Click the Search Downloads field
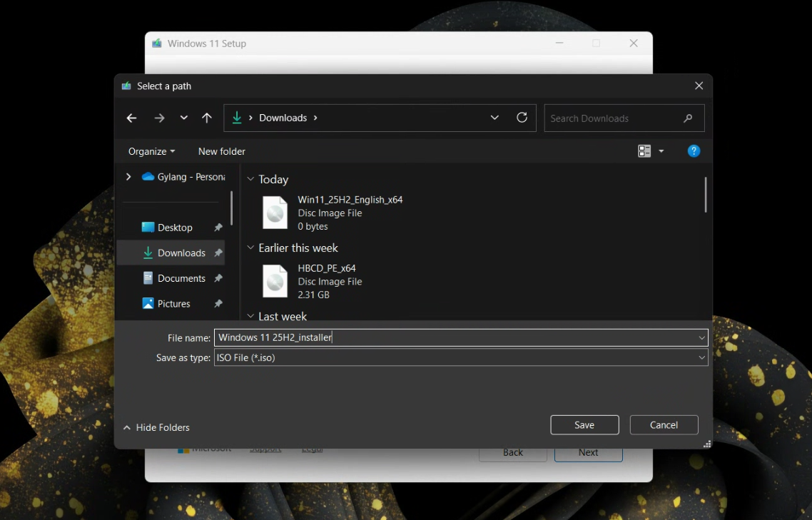The width and height of the screenshot is (812, 520). click(614, 118)
